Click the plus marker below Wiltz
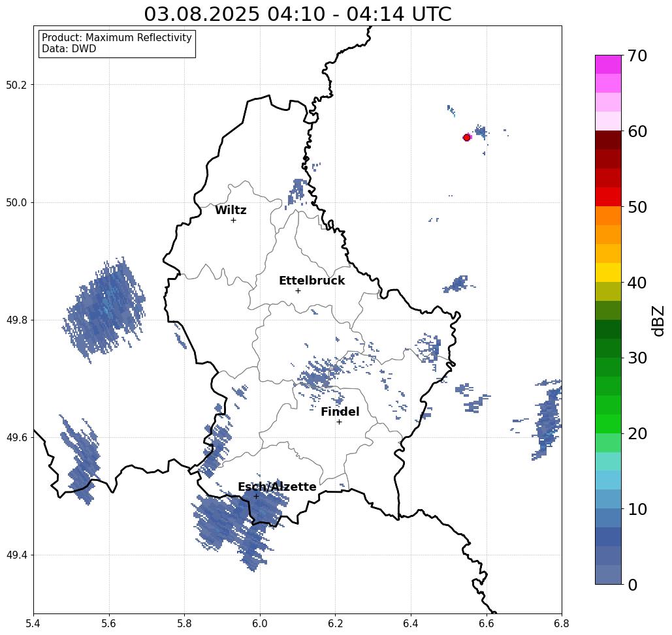Viewport: 672px width, 635px height. coord(233,220)
